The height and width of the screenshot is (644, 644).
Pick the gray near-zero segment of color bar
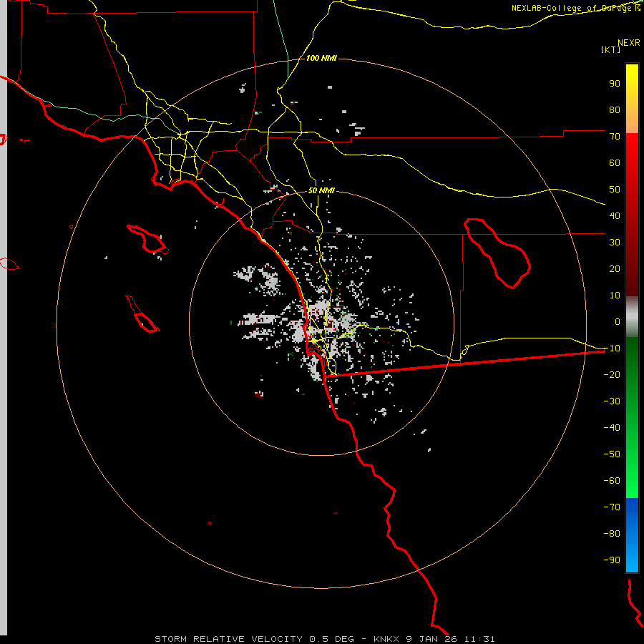click(x=632, y=317)
